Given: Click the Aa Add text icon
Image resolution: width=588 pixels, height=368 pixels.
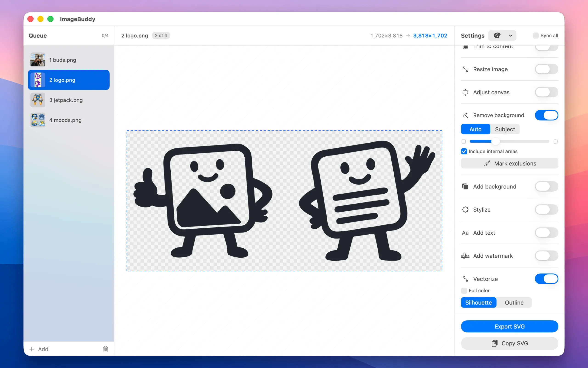Looking at the screenshot, I should (x=465, y=233).
